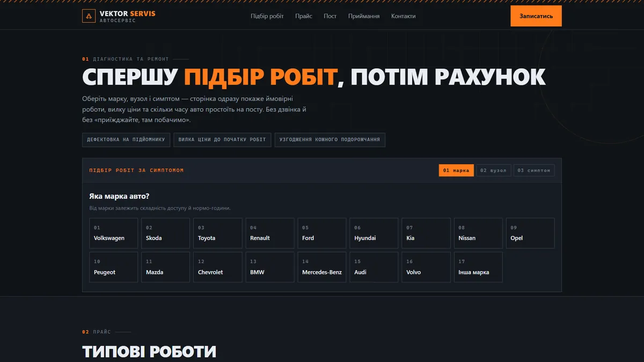Open the VEKTOR SERVIS home link
Viewport: 644px width, 362px height.
click(119, 16)
